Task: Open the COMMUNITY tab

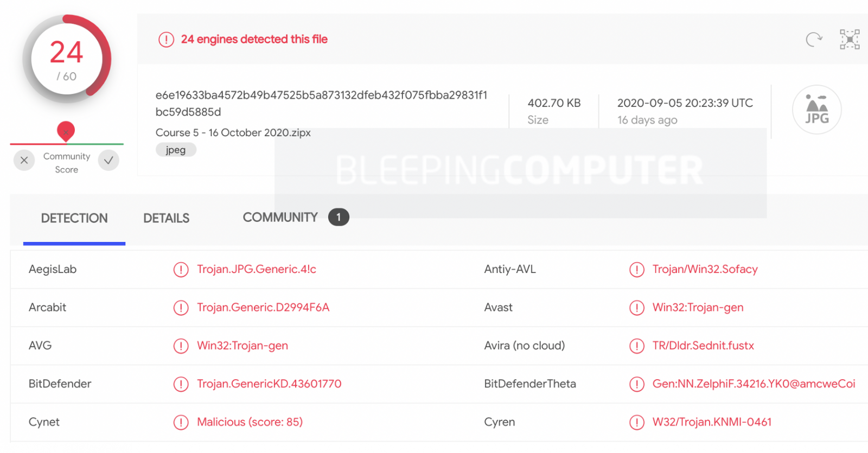Action: tap(280, 218)
